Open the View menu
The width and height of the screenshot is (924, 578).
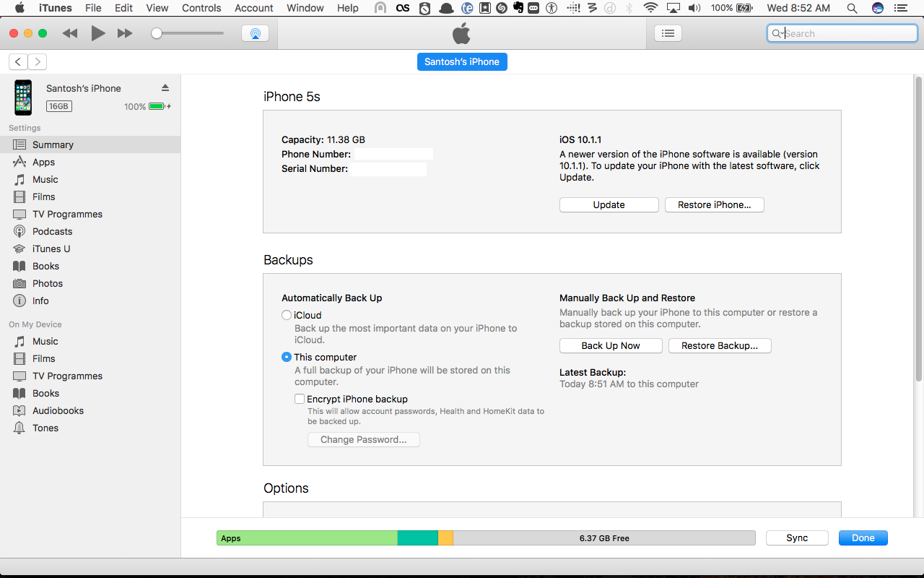pos(157,8)
